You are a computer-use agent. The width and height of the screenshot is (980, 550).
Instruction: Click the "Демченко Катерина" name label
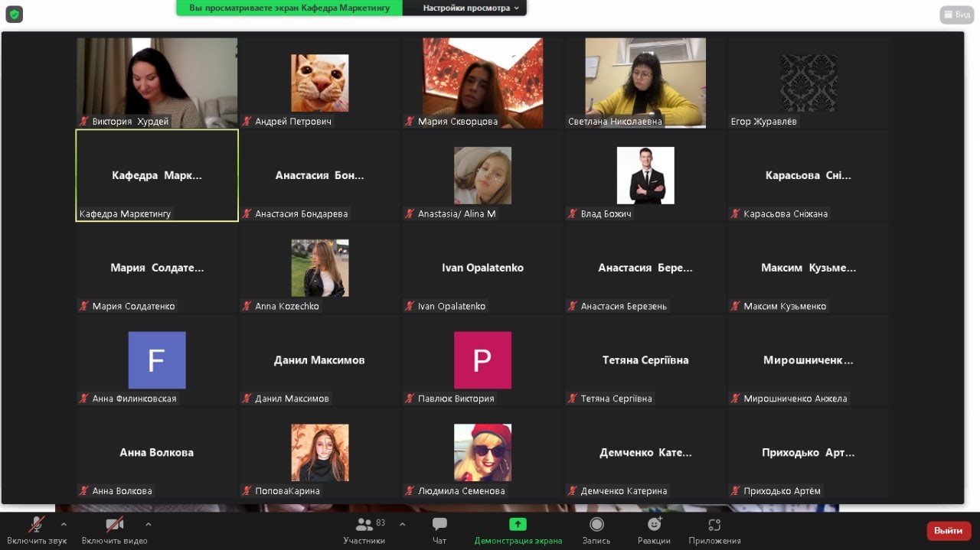tap(623, 491)
